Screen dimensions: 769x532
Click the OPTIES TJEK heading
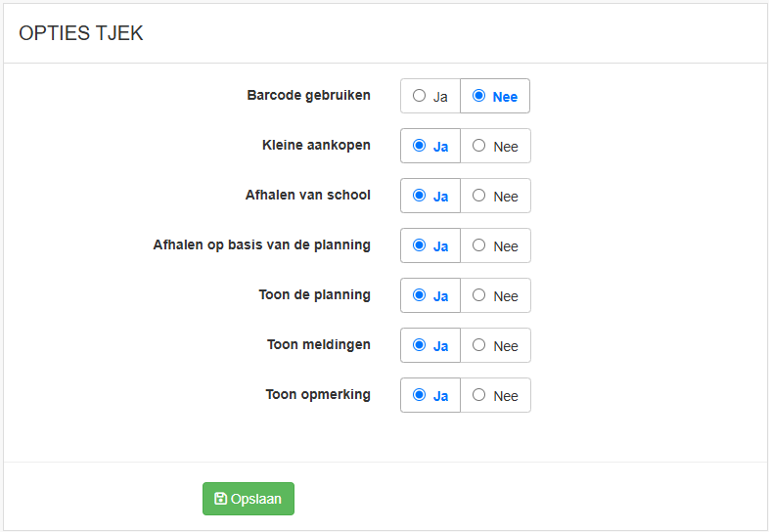click(x=81, y=33)
